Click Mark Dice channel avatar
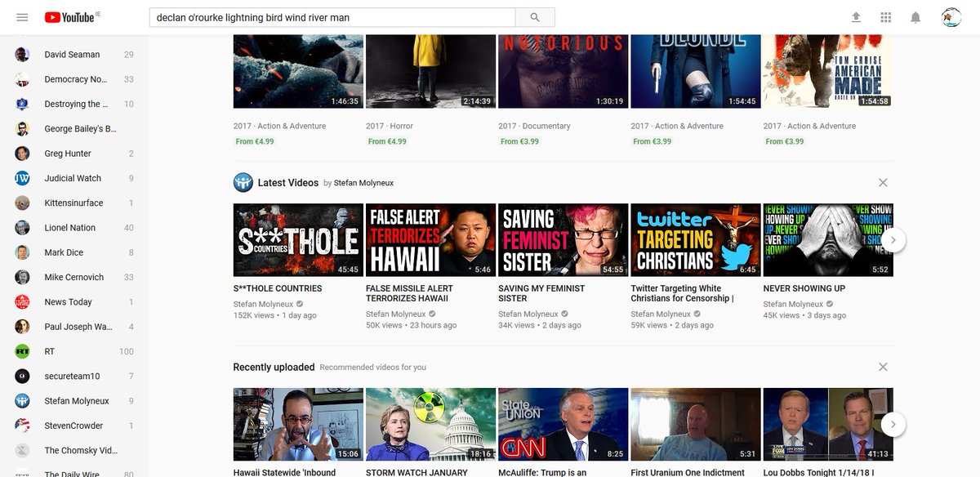Image resolution: width=980 pixels, height=477 pixels. pos(23,252)
